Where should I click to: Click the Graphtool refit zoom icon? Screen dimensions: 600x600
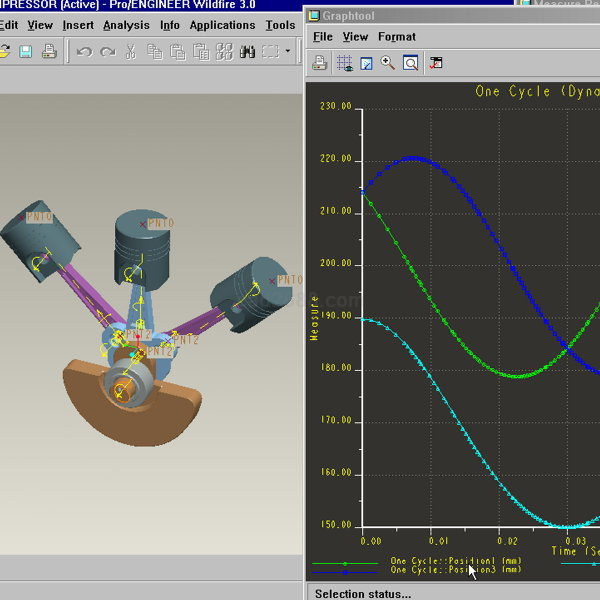pyautogui.click(x=410, y=63)
